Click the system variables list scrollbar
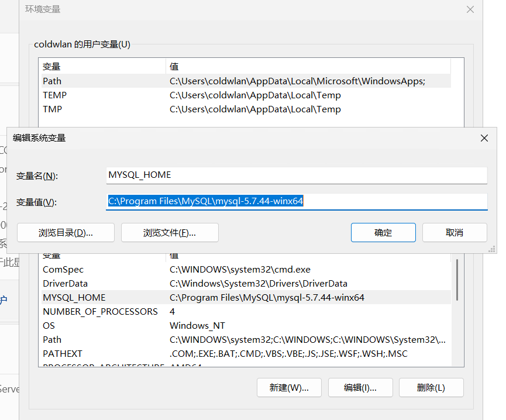 click(x=457, y=281)
